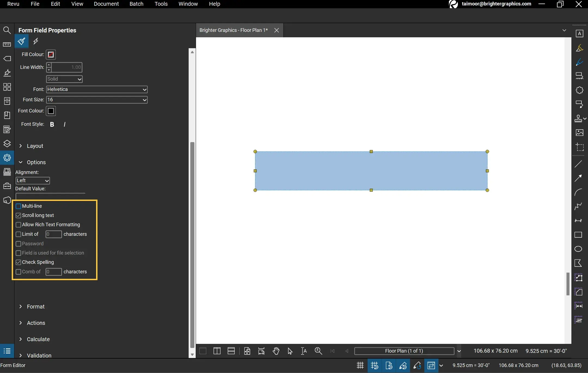The width and height of the screenshot is (588, 373).
Task: Expand the Format section
Action: click(x=21, y=307)
